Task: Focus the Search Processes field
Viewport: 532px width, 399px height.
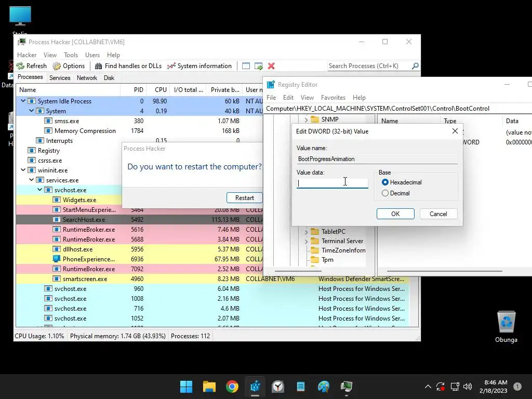Action: click(x=369, y=66)
